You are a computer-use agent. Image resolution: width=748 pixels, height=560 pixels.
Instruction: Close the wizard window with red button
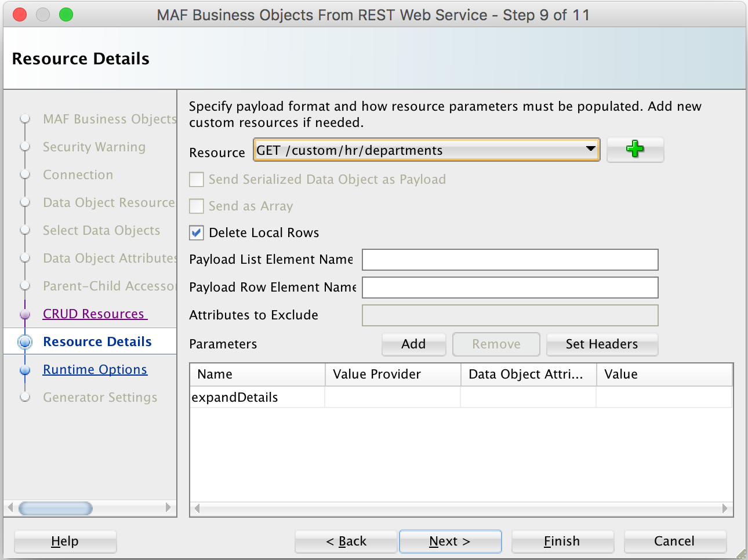(x=20, y=14)
